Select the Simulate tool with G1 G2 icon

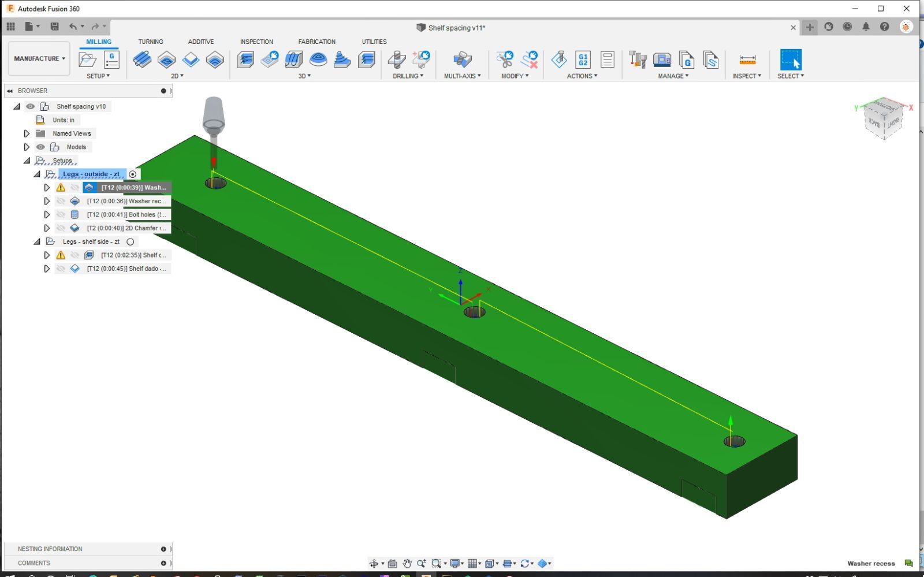point(583,59)
